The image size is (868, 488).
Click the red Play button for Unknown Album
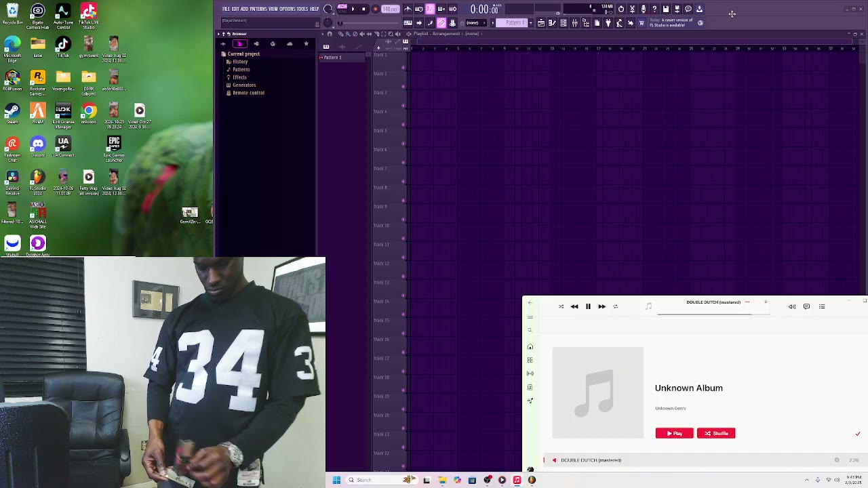(x=674, y=433)
